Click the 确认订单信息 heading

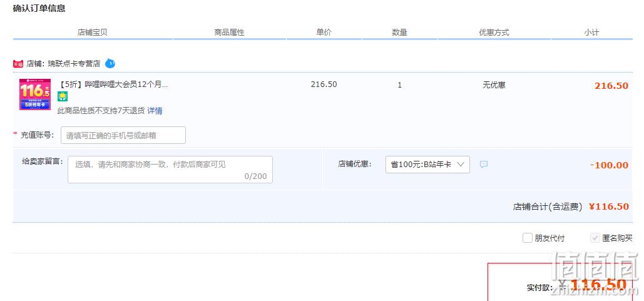coord(39,8)
